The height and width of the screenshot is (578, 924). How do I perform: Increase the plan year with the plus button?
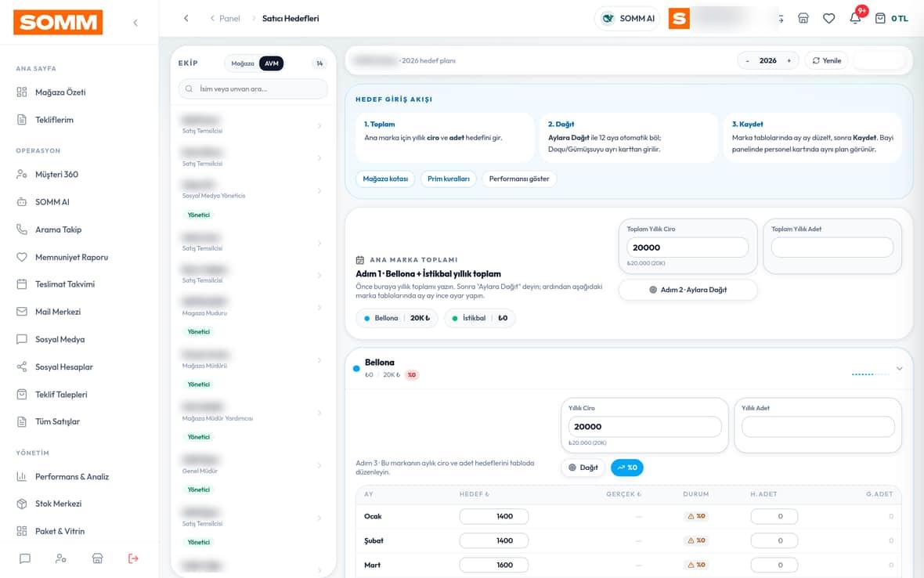tap(789, 60)
